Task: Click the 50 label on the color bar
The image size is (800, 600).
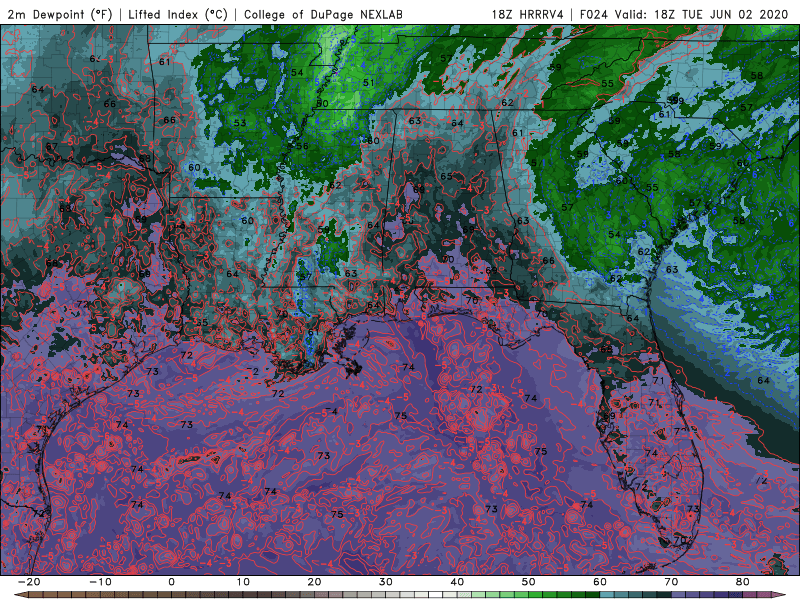Action: [529, 582]
